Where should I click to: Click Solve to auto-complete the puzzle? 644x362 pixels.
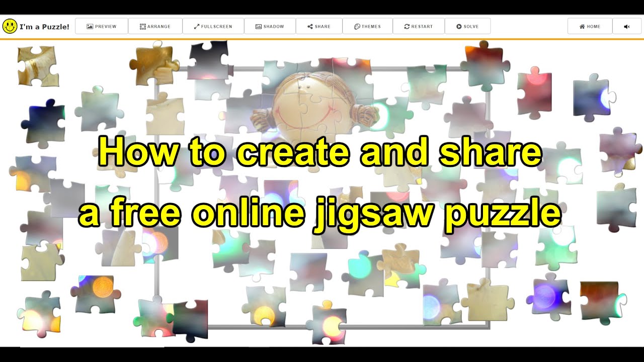pyautogui.click(x=467, y=26)
